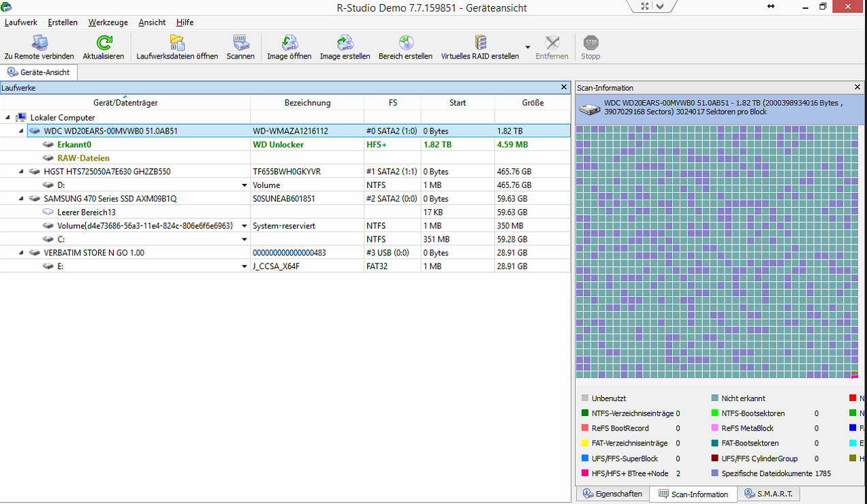Close the Scan-Information panel

(857, 87)
